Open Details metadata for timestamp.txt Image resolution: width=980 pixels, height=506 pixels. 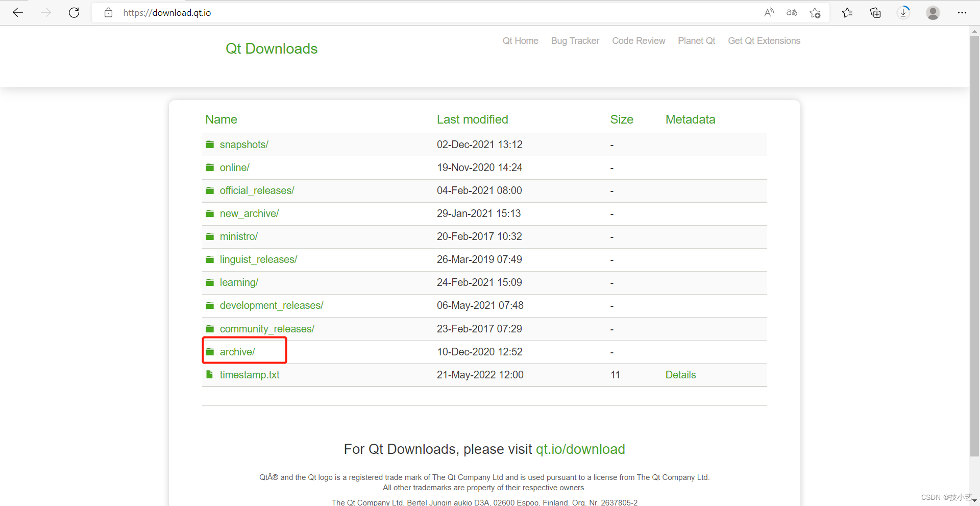click(x=680, y=375)
